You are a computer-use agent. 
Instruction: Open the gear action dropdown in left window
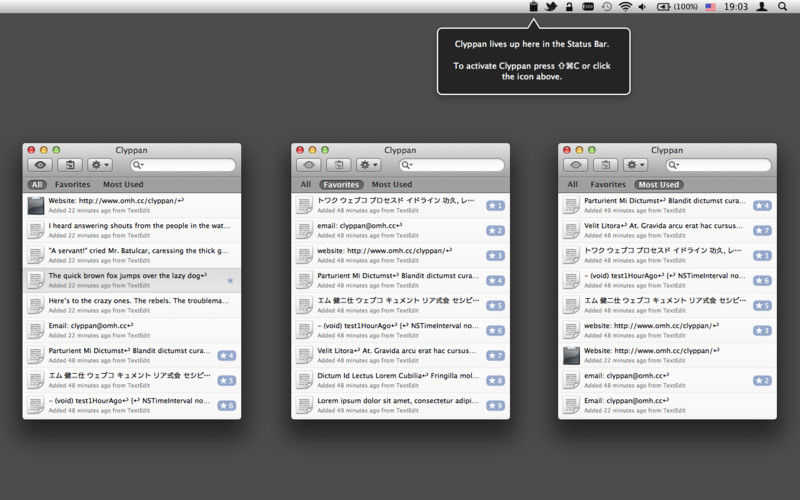click(x=99, y=165)
